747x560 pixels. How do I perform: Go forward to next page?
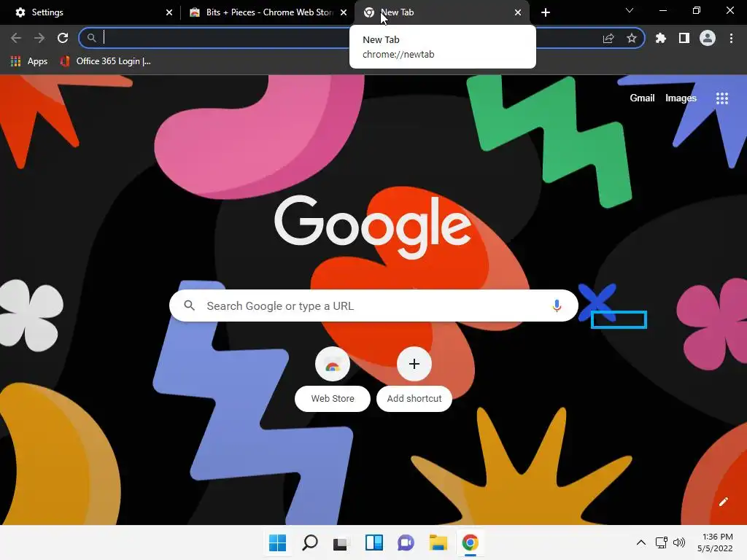tap(39, 38)
